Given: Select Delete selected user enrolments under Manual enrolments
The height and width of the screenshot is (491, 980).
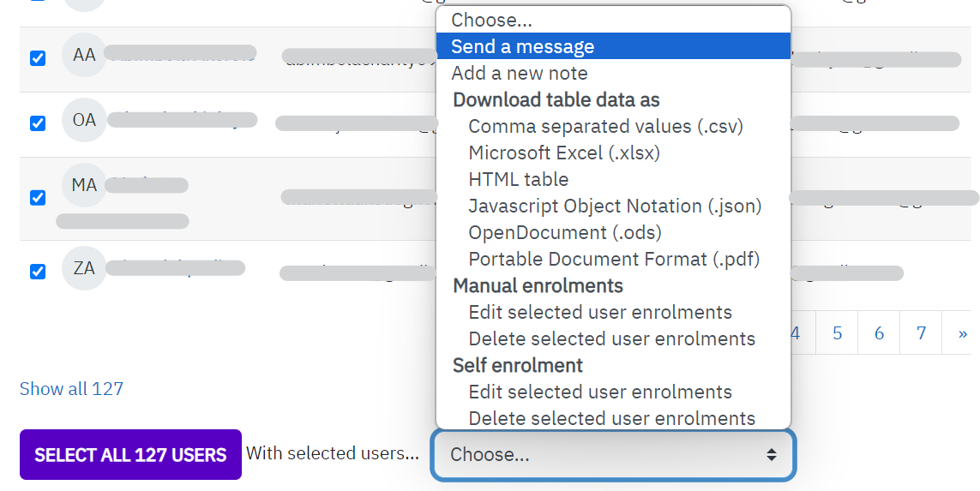Looking at the screenshot, I should [x=613, y=338].
